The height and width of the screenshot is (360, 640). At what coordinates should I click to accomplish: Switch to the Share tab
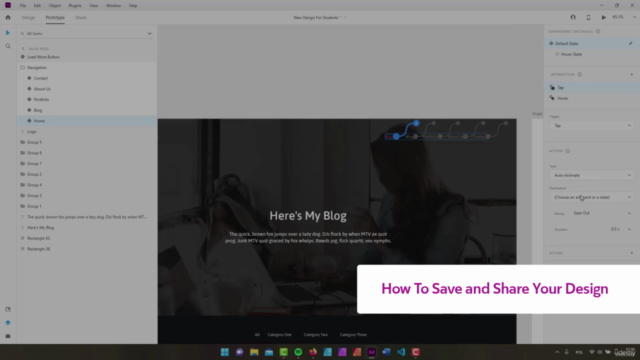click(81, 18)
